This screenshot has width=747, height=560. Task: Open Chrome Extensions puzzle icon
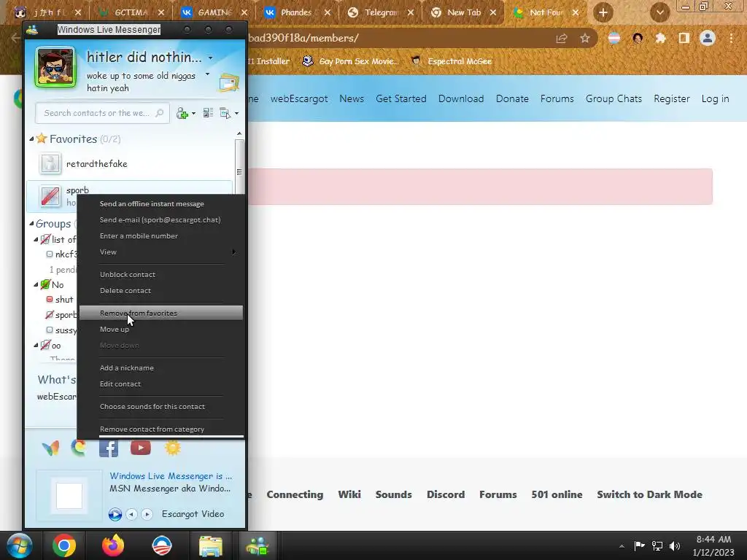[660, 38]
